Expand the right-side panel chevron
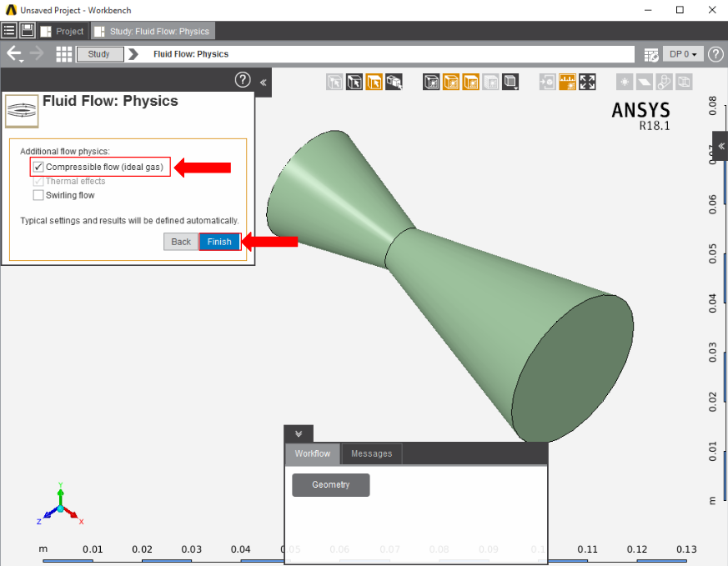This screenshot has width=728, height=566. click(721, 146)
